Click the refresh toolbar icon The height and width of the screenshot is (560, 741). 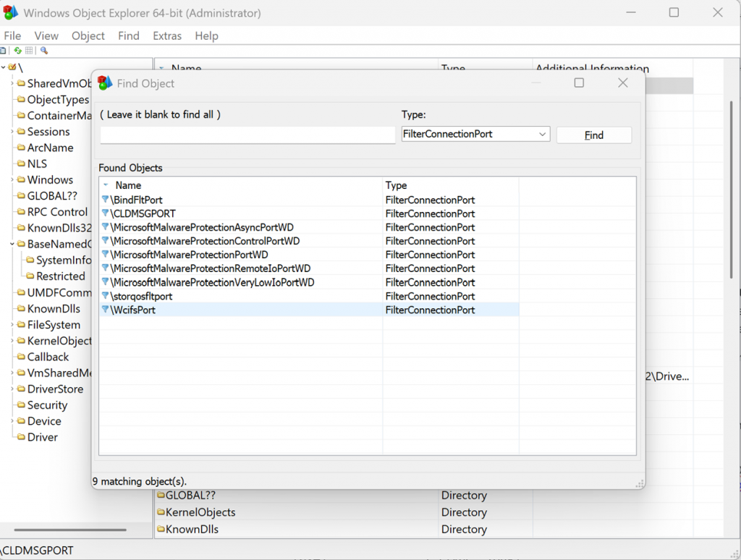pyautogui.click(x=17, y=51)
